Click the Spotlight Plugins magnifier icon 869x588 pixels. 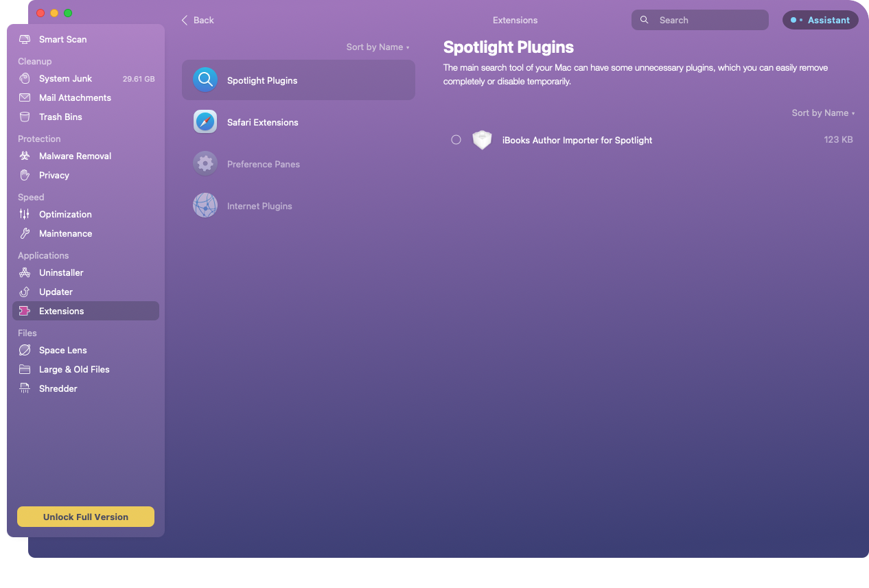[x=205, y=80]
